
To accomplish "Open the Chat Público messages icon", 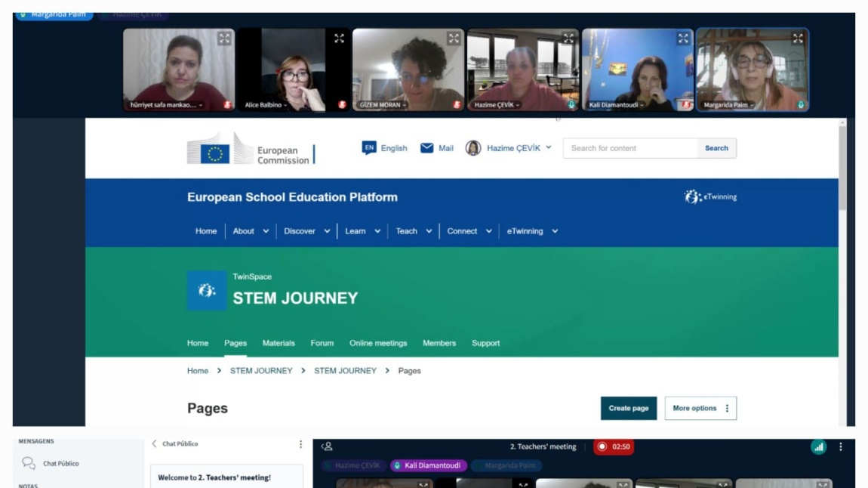I will pos(29,464).
